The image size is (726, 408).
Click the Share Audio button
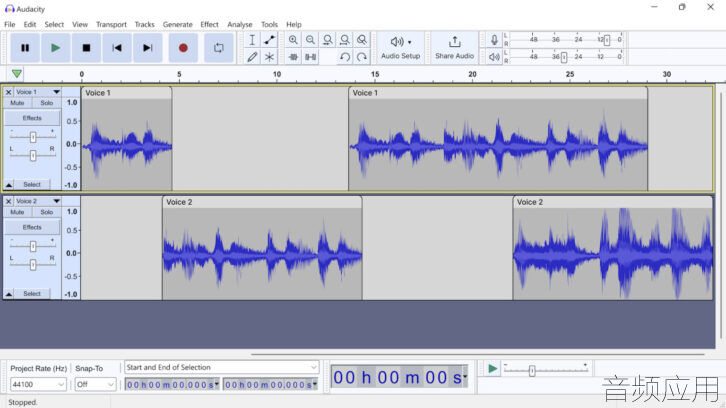[454, 48]
